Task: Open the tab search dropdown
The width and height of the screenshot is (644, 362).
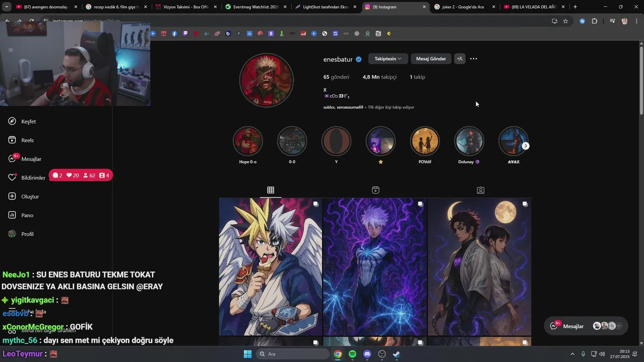Action: click(7, 7)
